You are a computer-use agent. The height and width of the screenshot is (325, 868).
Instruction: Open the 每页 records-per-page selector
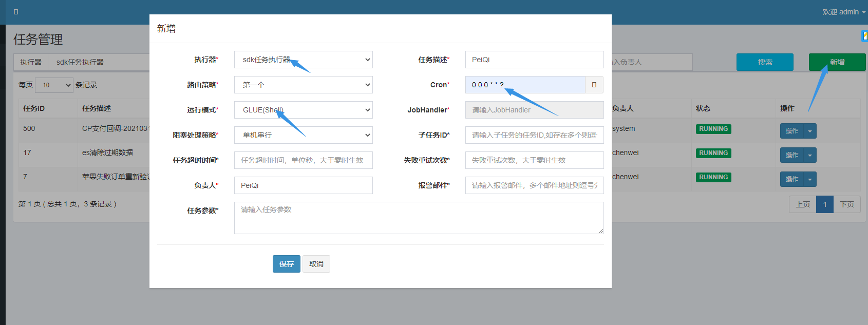coord(54,85)
